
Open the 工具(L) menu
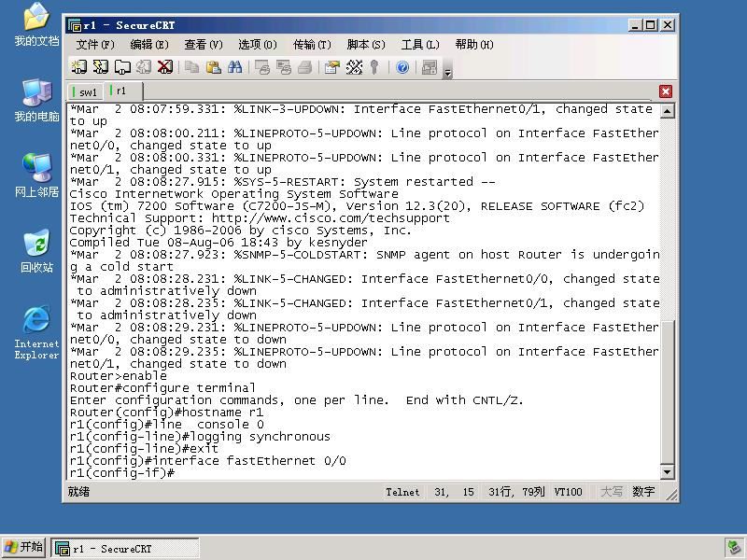[419, 45]
